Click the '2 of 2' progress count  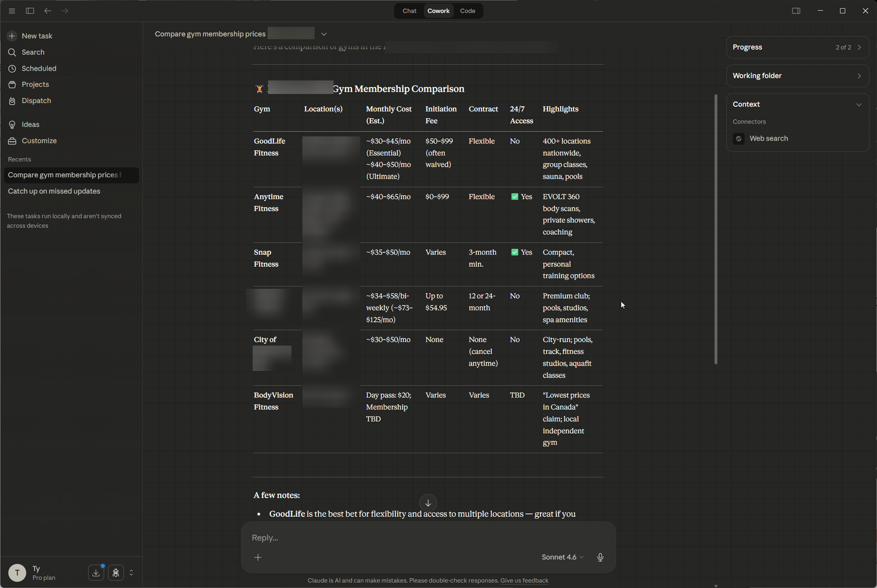[843, 47]
